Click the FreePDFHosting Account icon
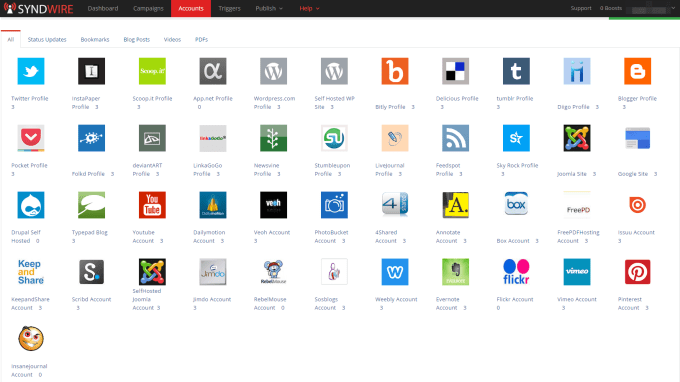 pyautogui.click(x=577, y=205)
